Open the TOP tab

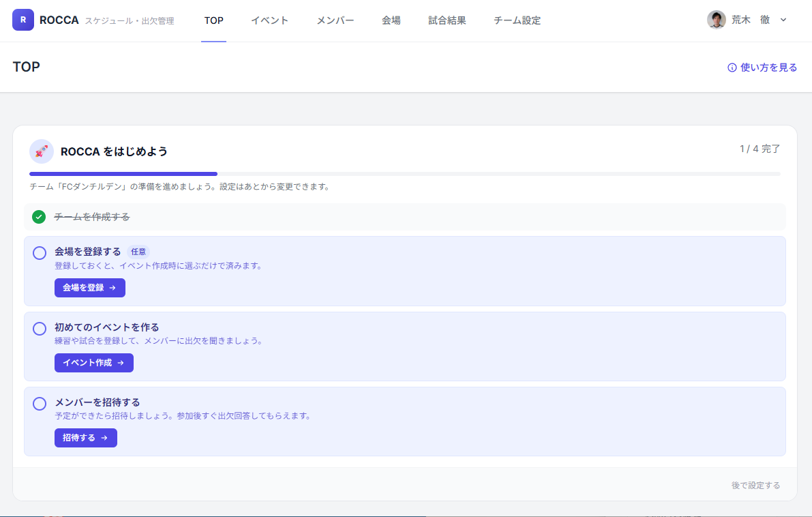point(214,20)
